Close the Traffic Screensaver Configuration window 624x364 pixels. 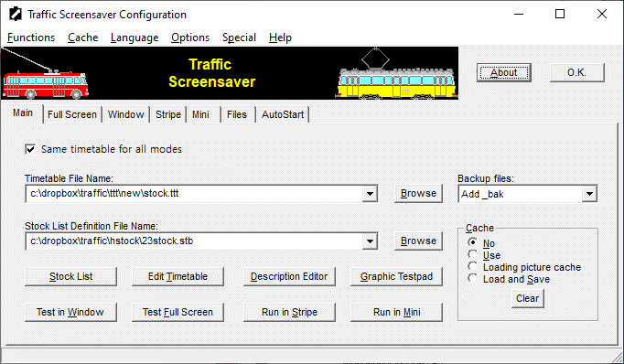602,15
